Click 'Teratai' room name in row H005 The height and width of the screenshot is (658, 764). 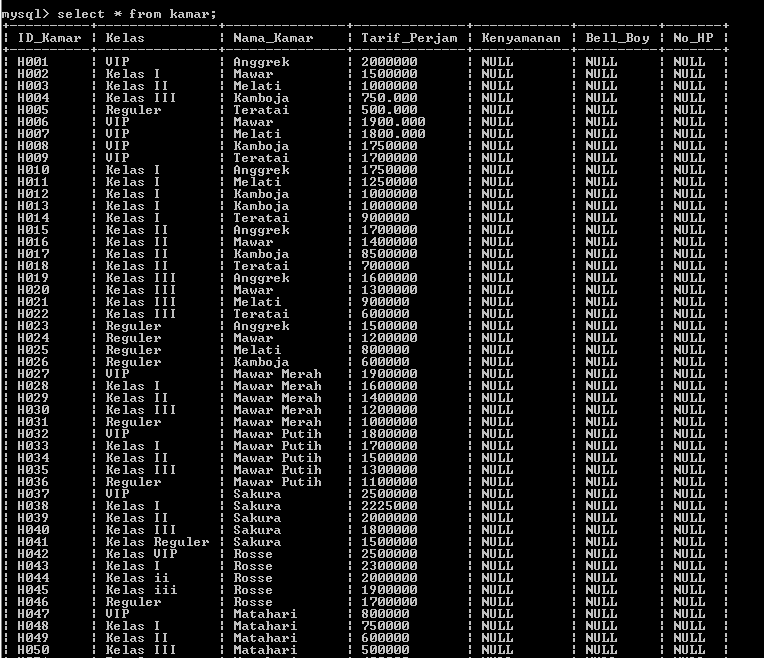tap(261, 110)
